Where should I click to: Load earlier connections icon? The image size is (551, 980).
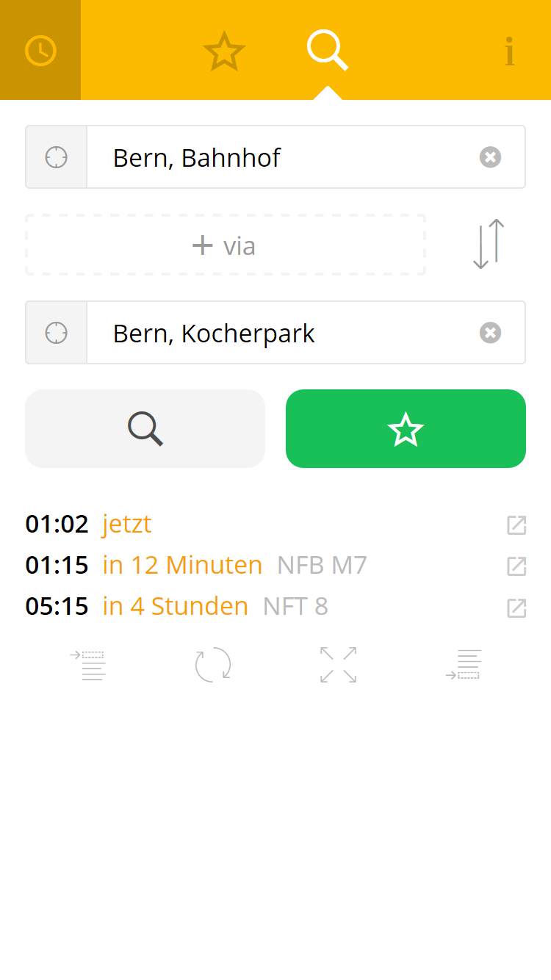click(x=88, y=665)
